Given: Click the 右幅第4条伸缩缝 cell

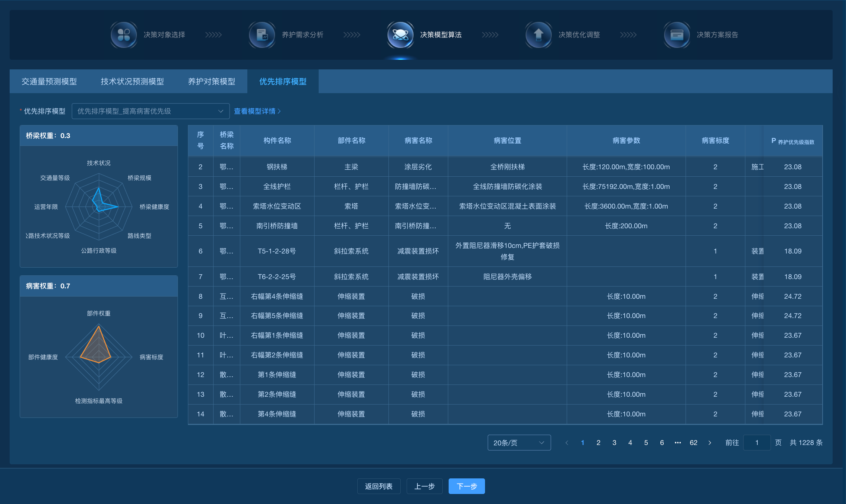Looking at the screenshot, I should (277, 297).
